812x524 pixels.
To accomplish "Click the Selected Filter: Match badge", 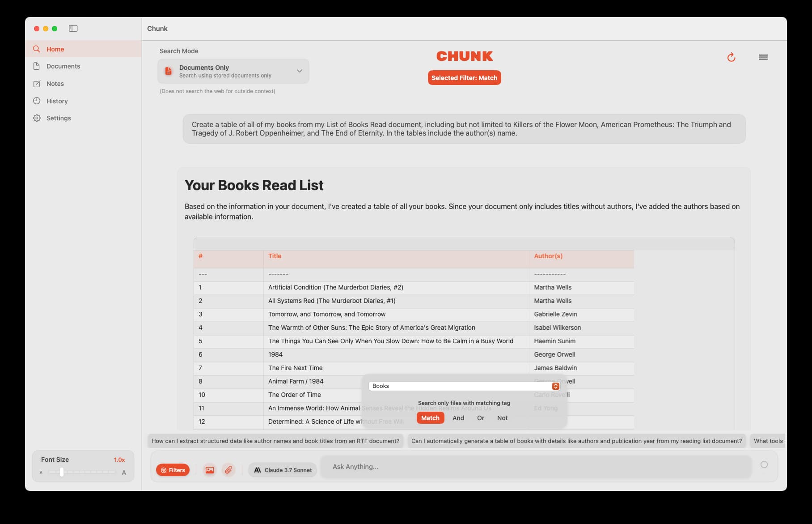I will tap(464, 78).
